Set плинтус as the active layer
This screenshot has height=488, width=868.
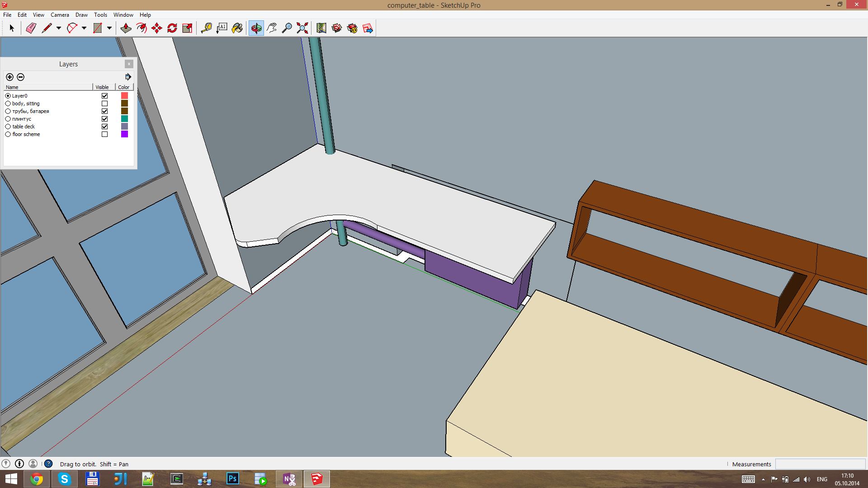pos(8,119)
